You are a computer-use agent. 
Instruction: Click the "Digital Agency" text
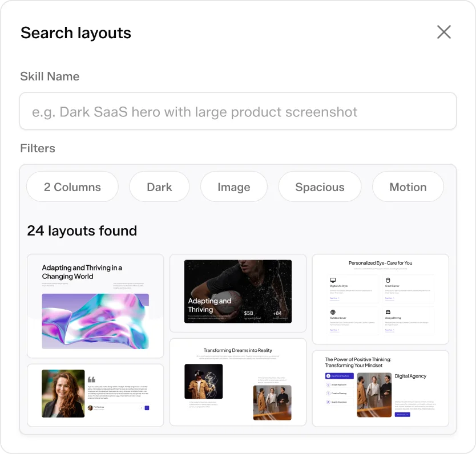tap(410, 376)
